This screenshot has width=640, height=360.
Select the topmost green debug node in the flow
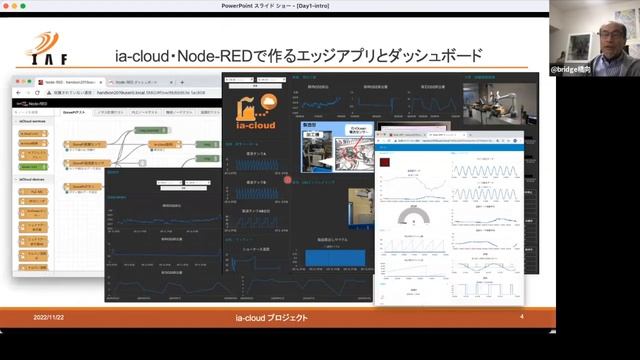[x=151, y=131]
